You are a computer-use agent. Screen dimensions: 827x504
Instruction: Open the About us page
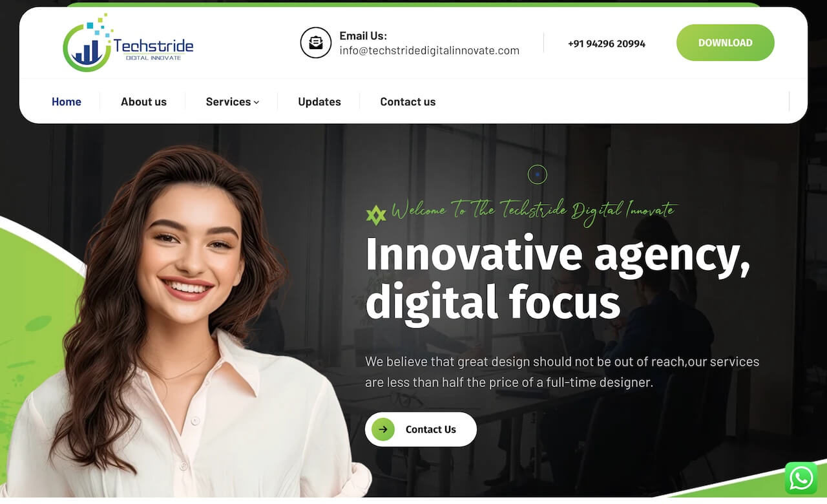[x=143, y=101]
